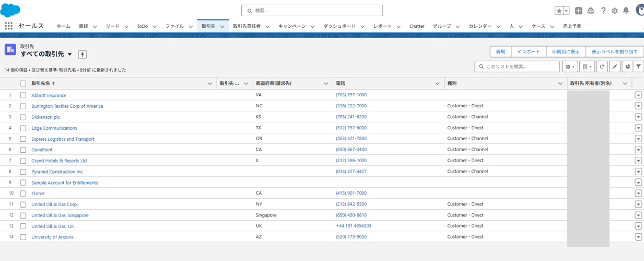Click the 新規 button
Viewport: 644px width, 261px height.
click(x=500, y=52)
